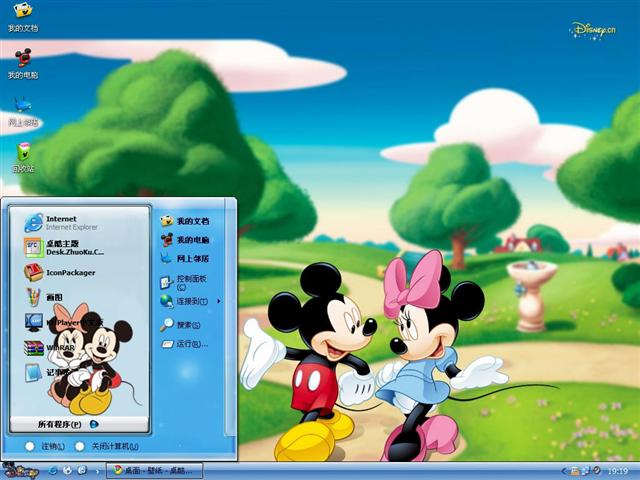This screenshot has height=480, width=640.
Task: Click last tray icon beside the clock
Action: (x=597, y=471)
